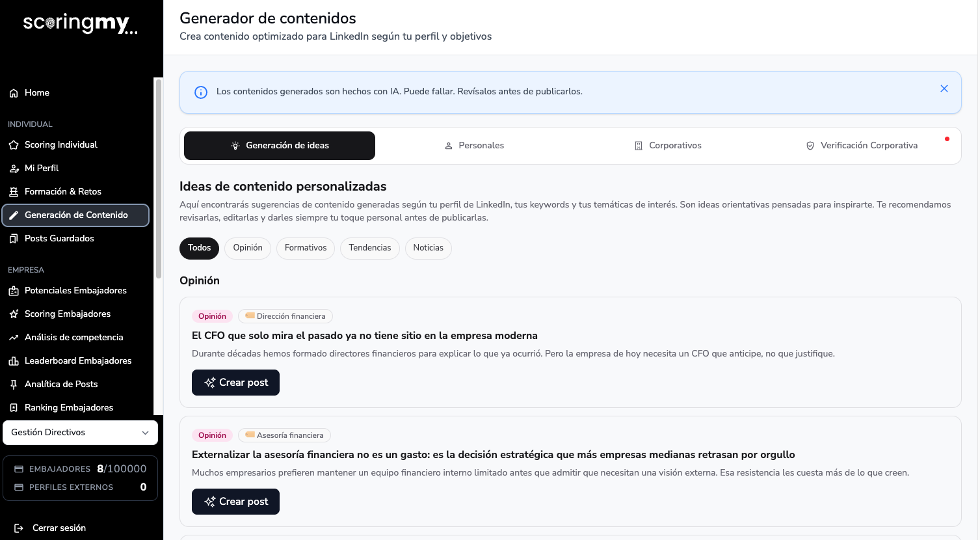The width and height of the screenshot is (980, 540).
Task: Filter ideas by Tendencias chip
Action: coord(370,248)
